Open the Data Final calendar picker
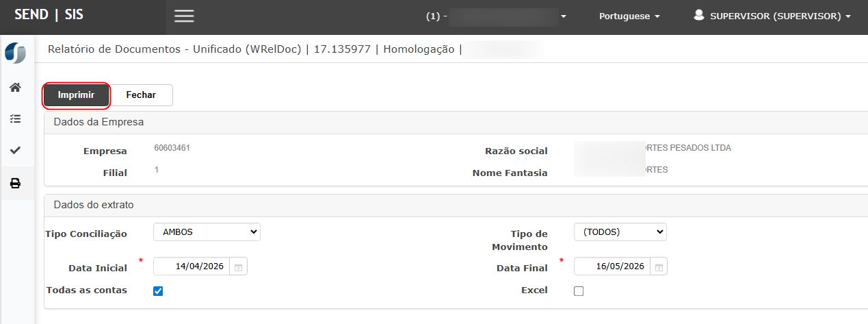868x324 pixels. click(x=658, y=266)
